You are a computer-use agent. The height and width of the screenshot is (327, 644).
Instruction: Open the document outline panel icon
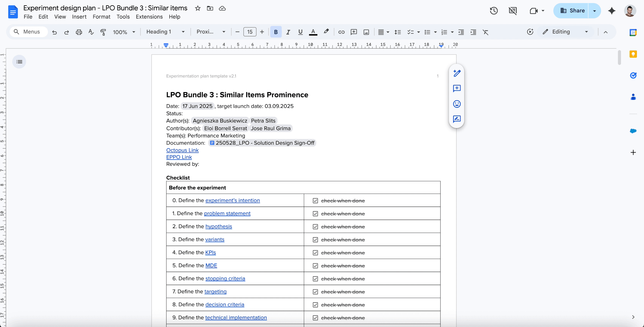(x=19, y=62)
